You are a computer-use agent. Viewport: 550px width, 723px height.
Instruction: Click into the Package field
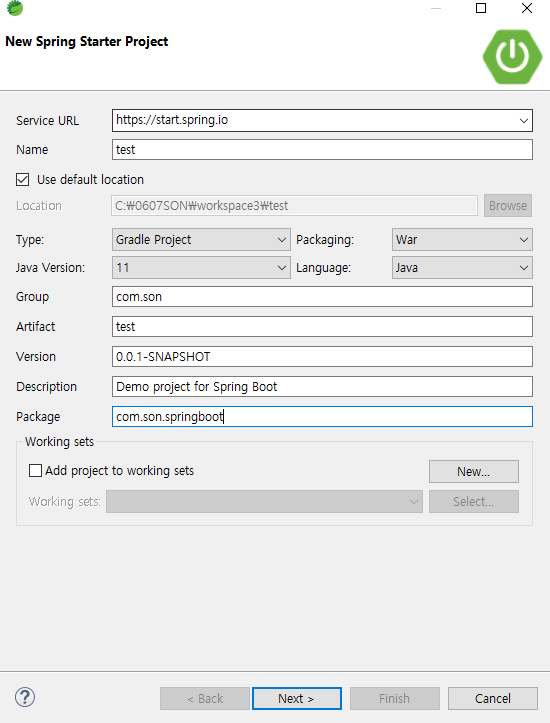coord(322,416)
